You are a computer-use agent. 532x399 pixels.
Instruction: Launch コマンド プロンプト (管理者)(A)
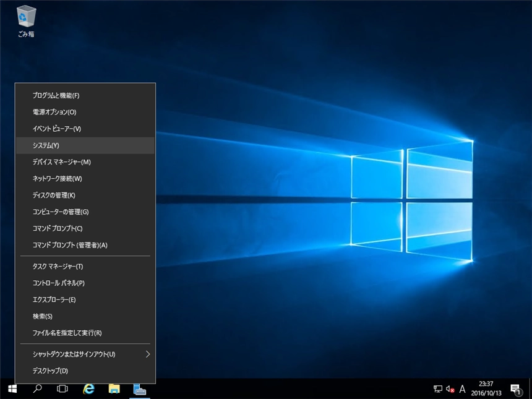click(85, 245)
